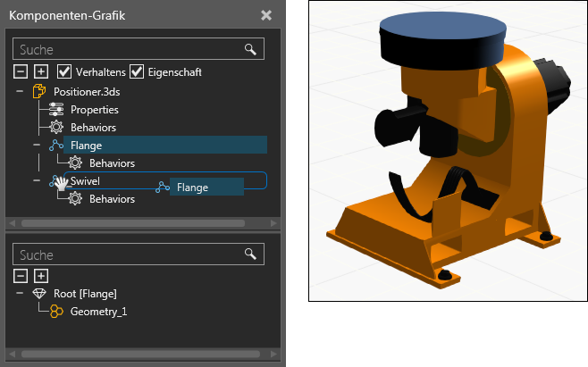
Task: Click the Flange link node icon in the tree
Action: (56, 145)
